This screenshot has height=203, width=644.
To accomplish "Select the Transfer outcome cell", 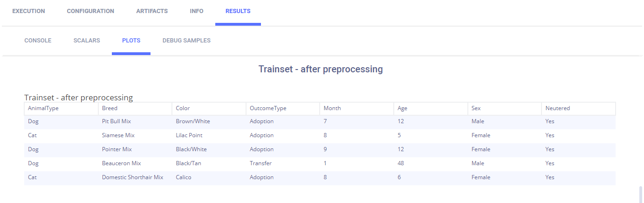I will 260,163.
